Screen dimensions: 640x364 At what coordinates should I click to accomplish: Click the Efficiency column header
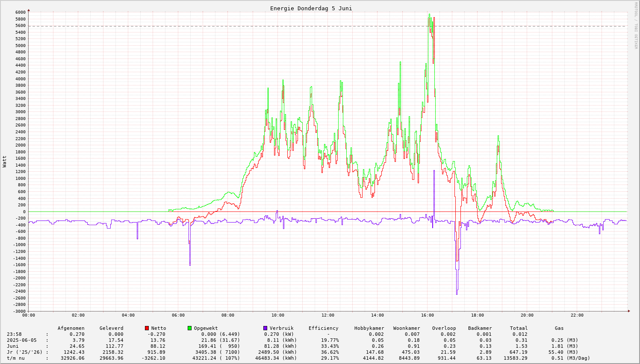tap(323, 328)
